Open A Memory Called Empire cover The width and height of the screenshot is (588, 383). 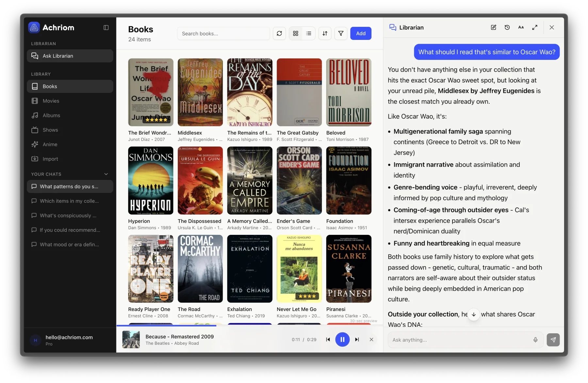click(x=250, y=181)
